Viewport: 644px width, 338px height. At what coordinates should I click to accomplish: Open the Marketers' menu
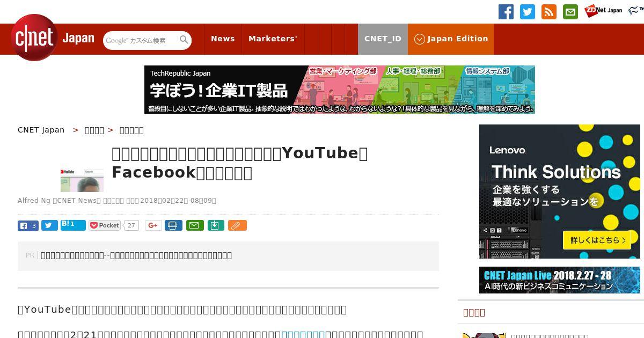[x=273, y=39]
